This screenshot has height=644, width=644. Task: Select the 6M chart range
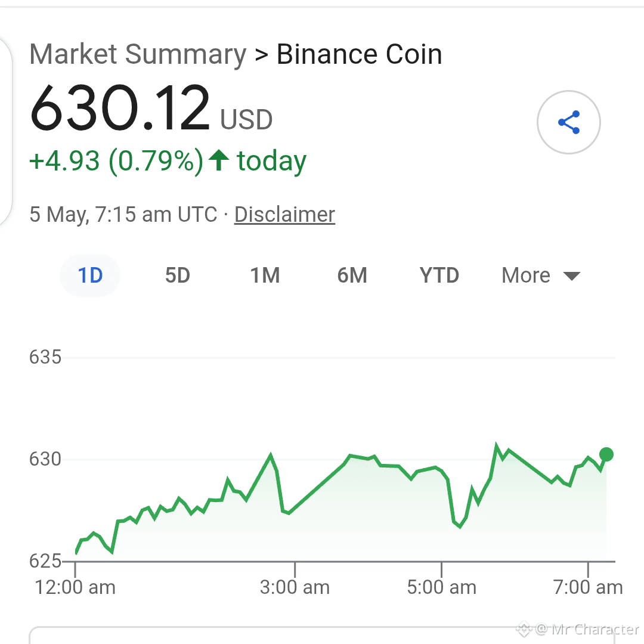pos(352,275)
